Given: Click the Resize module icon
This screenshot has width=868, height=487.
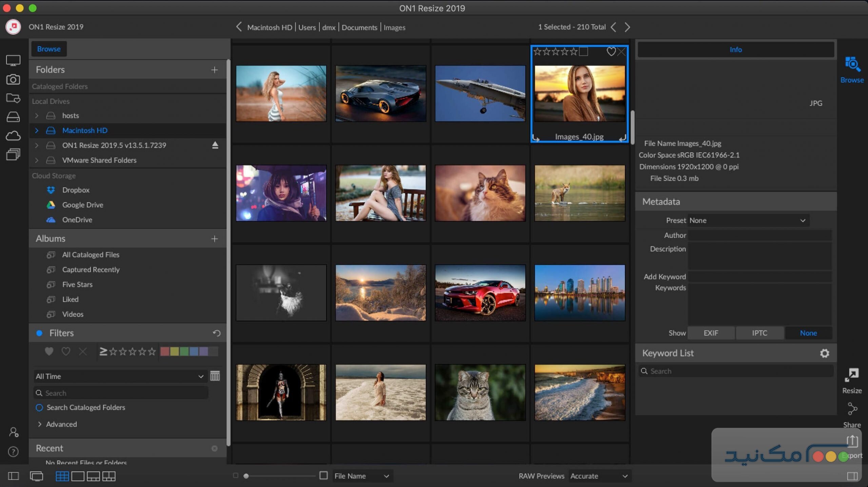Looking at the screenshot, I should pyautogui.click(x=851, y=376).
